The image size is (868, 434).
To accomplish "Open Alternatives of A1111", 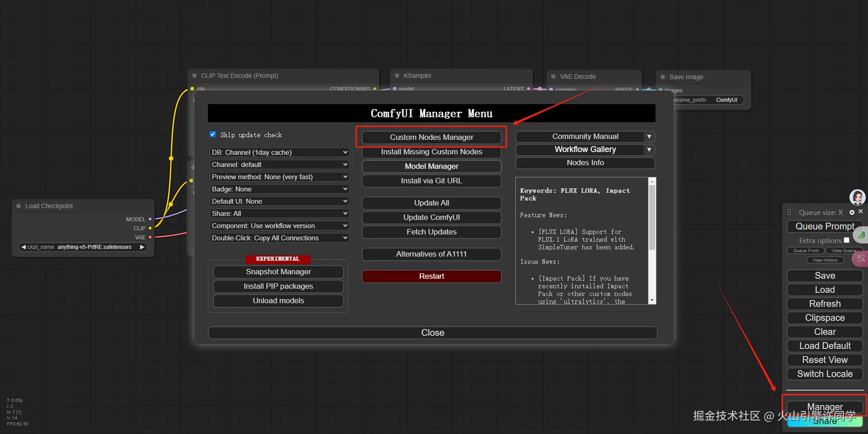I will coord(432,254).
